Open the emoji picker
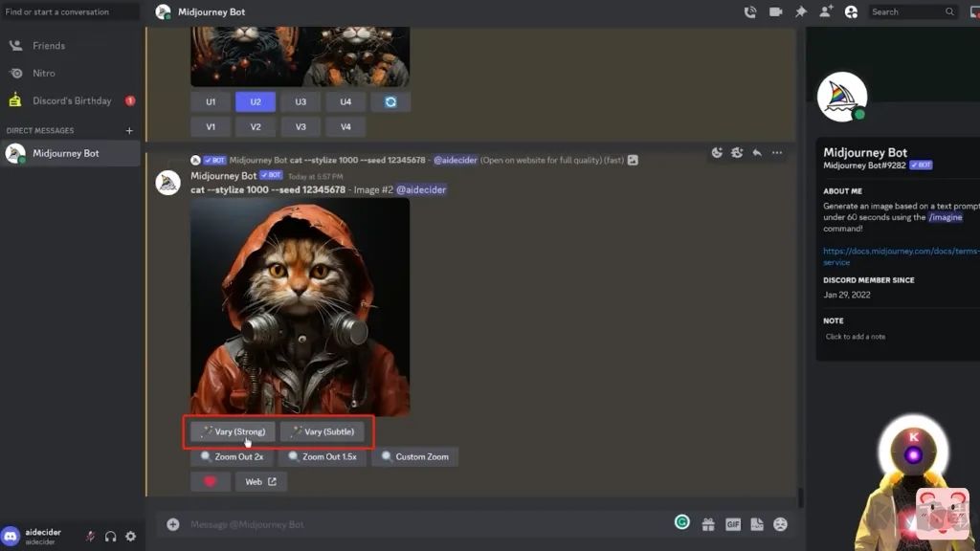Image resolution: width=980 pixels, height=551 pixels. click(x=781, y=524)
